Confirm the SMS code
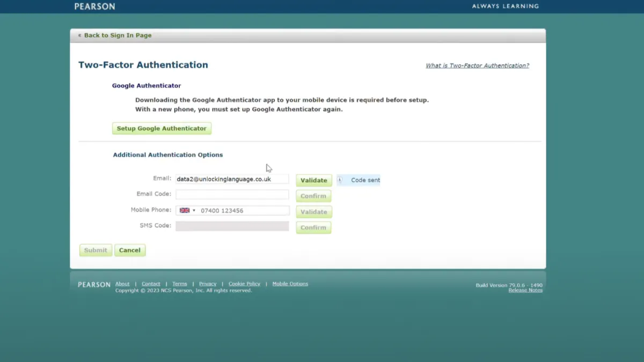The height and width of the screenshot is (362, 644). coord(313,227)
